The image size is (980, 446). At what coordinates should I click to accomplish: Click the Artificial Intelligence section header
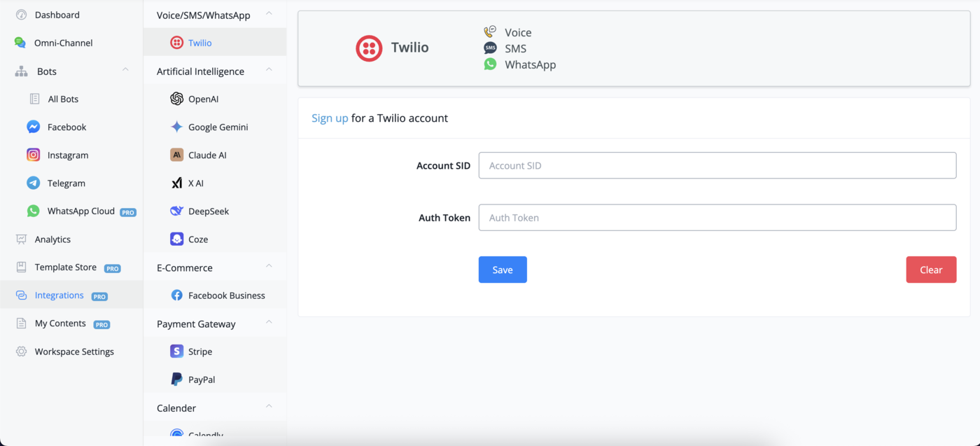click(x=215, y=71)
